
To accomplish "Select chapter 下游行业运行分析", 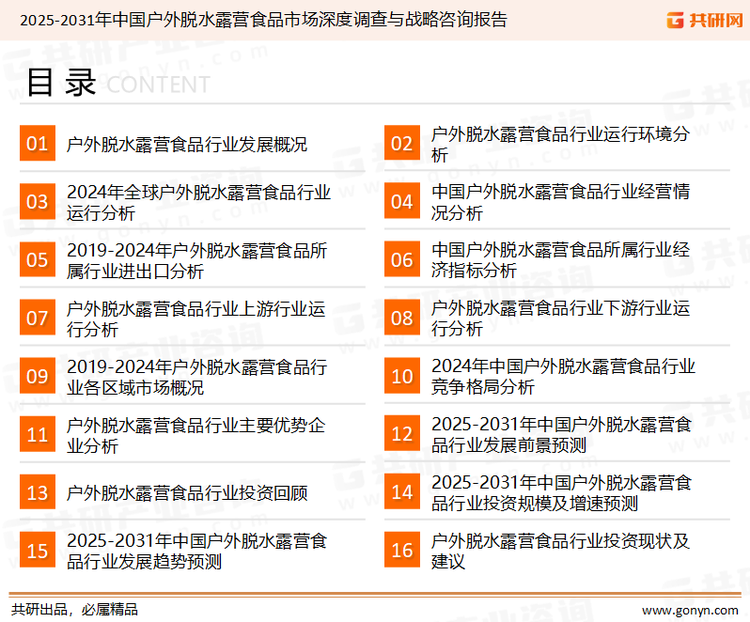I will coord(560,319).
